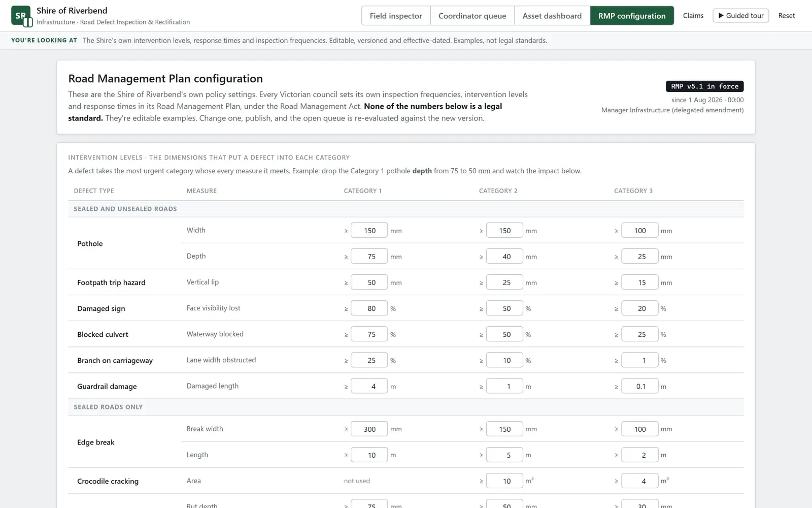
Task: Edit Damaged sign Category 3 percentage
Action: [639, 308]
